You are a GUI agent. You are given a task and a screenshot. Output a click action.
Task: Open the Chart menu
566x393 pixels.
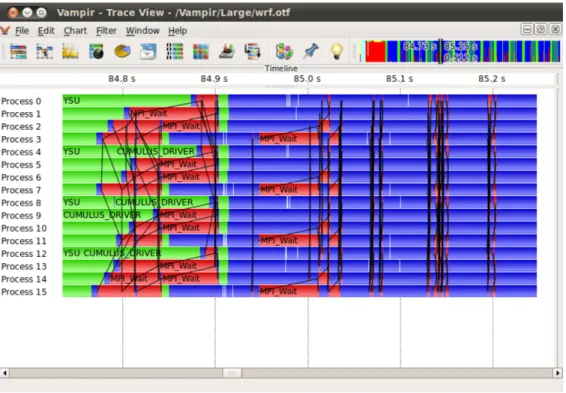coord(75,31)
